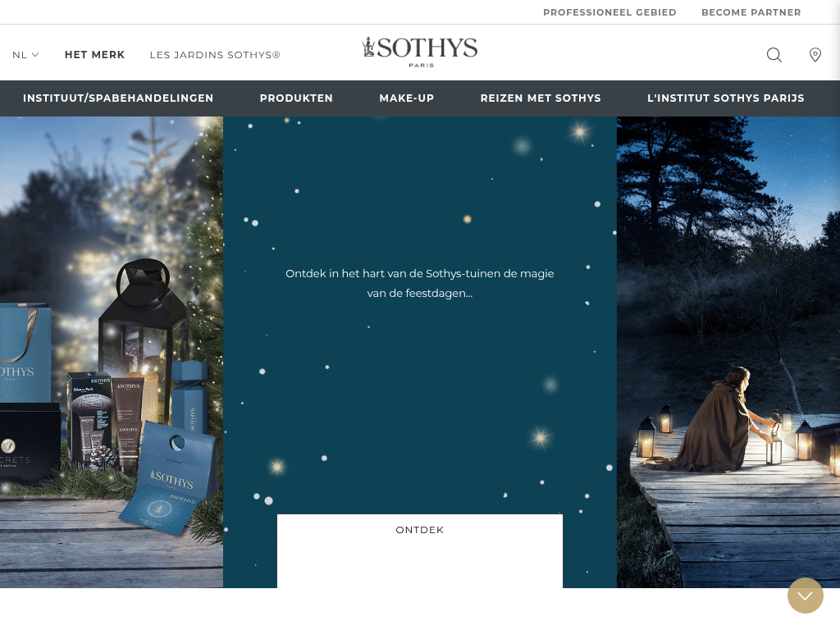Image resolution: width=840 pixels, height=630 pixels.
Task: Open L'Institut Sothys Parijs menu
Action: (x=725, y=98)
